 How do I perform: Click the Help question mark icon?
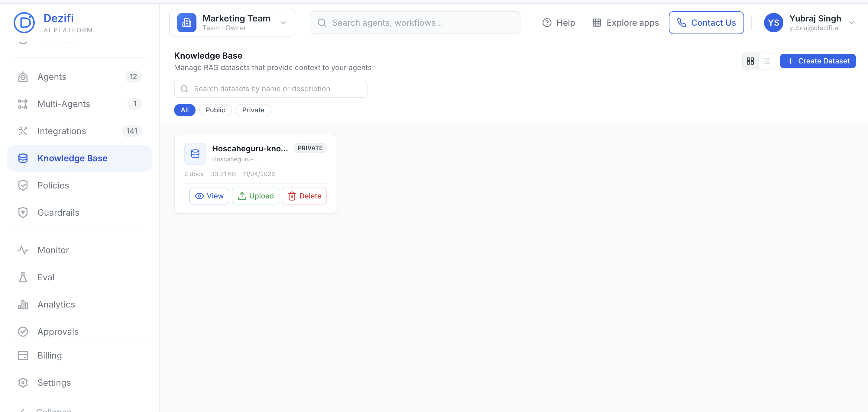tap(547, 23)
